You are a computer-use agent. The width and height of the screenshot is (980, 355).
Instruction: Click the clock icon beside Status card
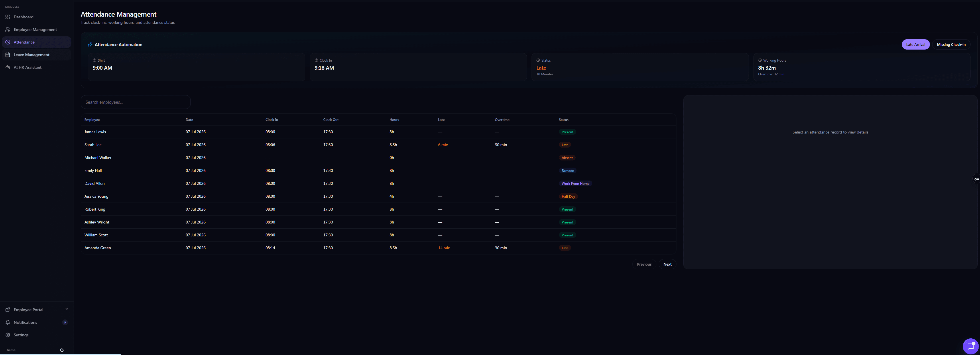pos(538,60)
